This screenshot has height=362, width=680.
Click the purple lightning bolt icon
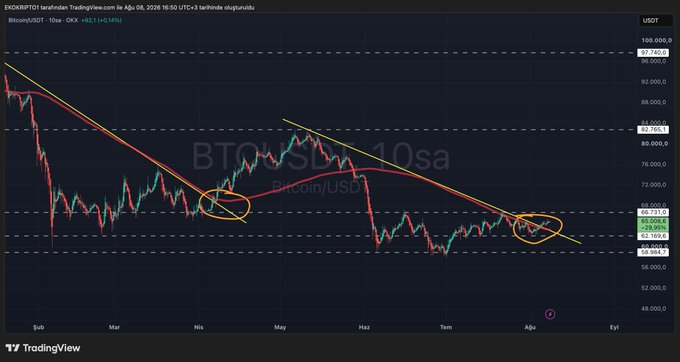[x=550, y=314]
